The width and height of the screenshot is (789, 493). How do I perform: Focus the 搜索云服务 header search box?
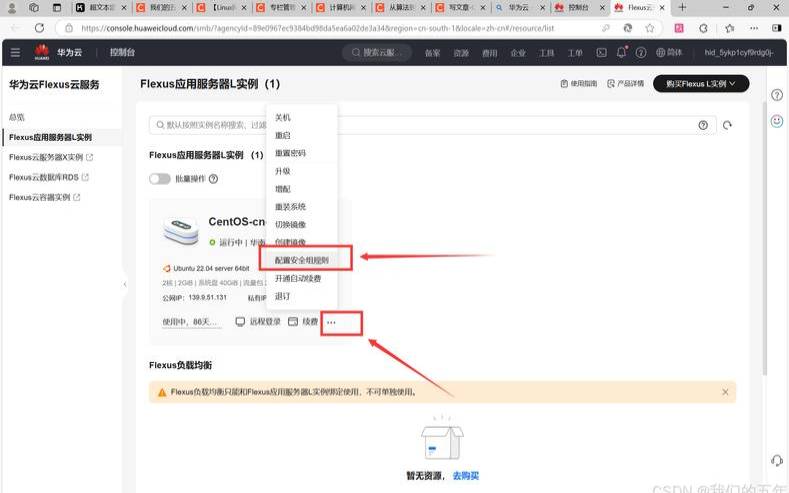click(x=377, y=52)
